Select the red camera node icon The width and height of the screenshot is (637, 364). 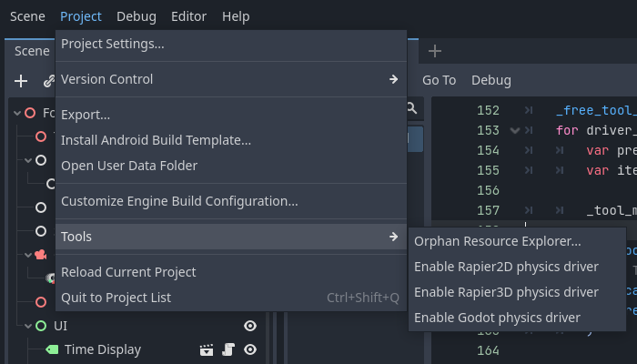[x=41, y=255]
